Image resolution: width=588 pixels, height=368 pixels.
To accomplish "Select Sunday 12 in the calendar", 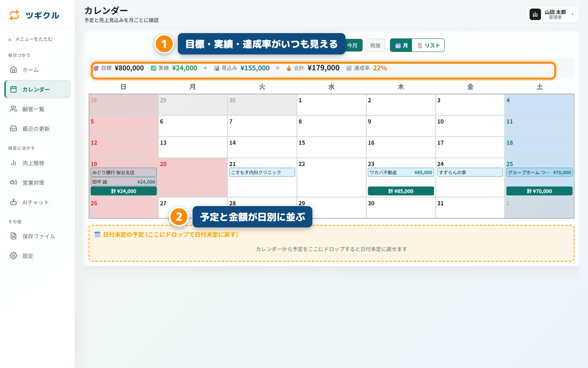I will tap(124, 147).
